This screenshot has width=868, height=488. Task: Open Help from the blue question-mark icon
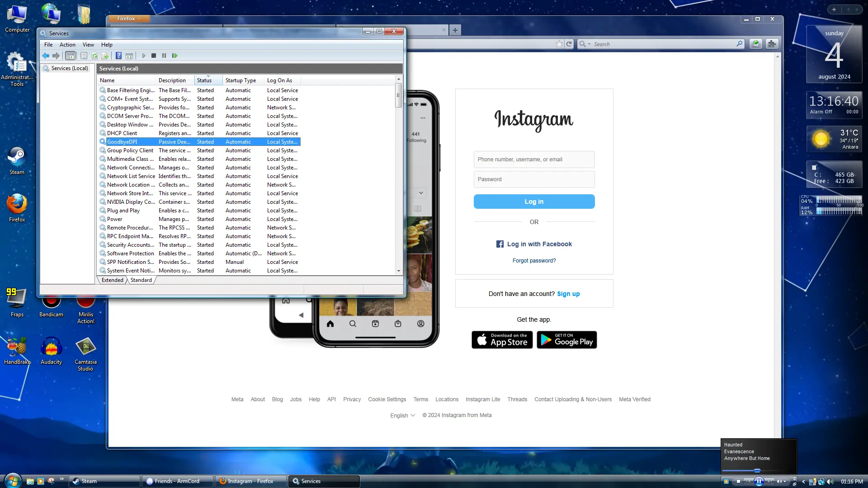point(118,56)
